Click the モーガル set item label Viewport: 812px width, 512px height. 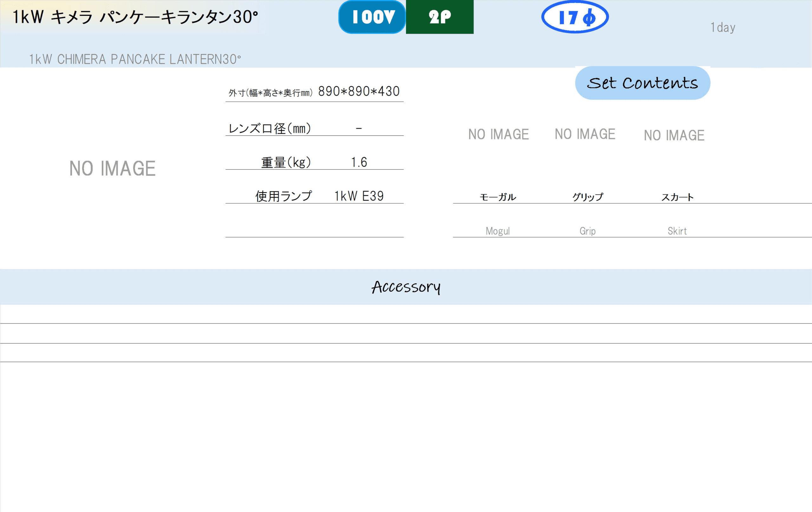click(x=498, y=197)
